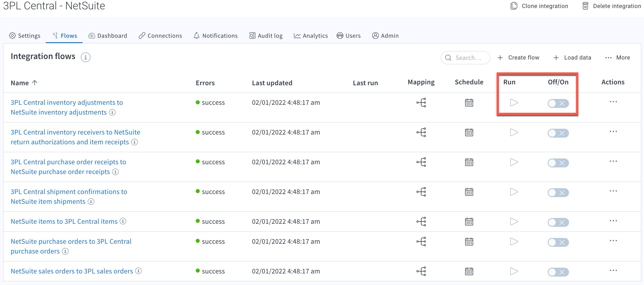Open actions menu for inventory adjustments flow
The image size is (644, 285).
(613, 102)
